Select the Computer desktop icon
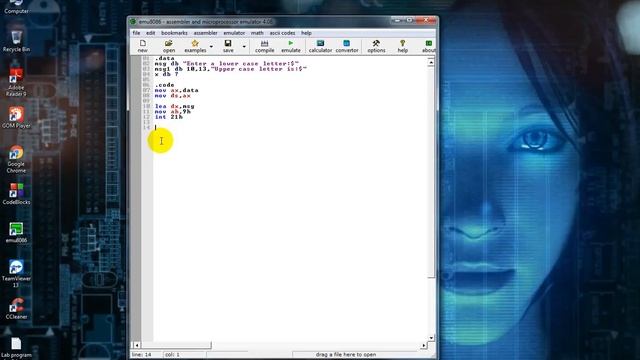This screenshot has width=640, height=360. click(x=16, y=7)
